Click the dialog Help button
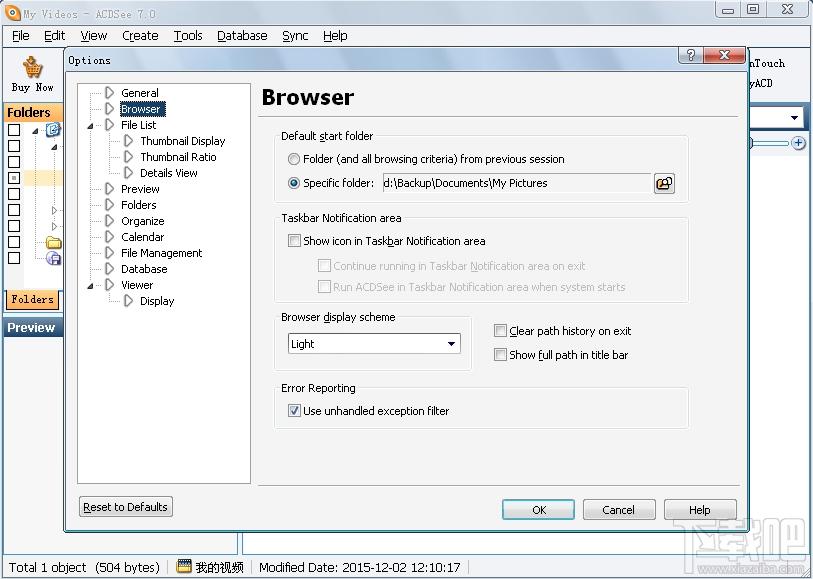 pyautogui.click(x=700, y=510)
